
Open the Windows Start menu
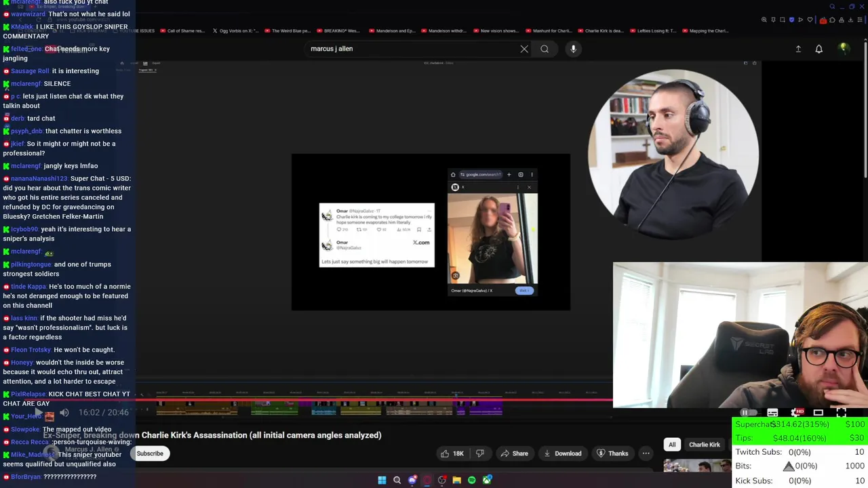[382, 480]
